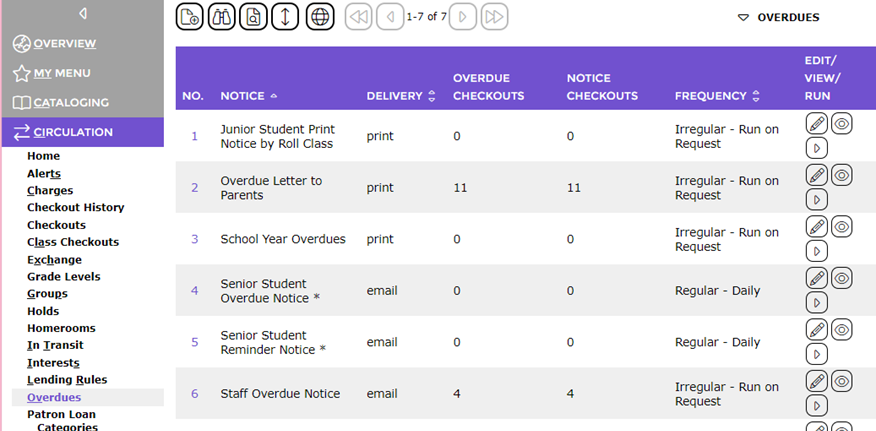Open Patron Loan Categories page

[x=61, y=421]
